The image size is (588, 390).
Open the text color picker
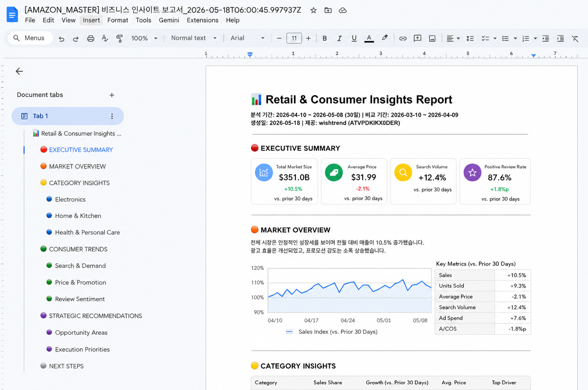[369, 38]
